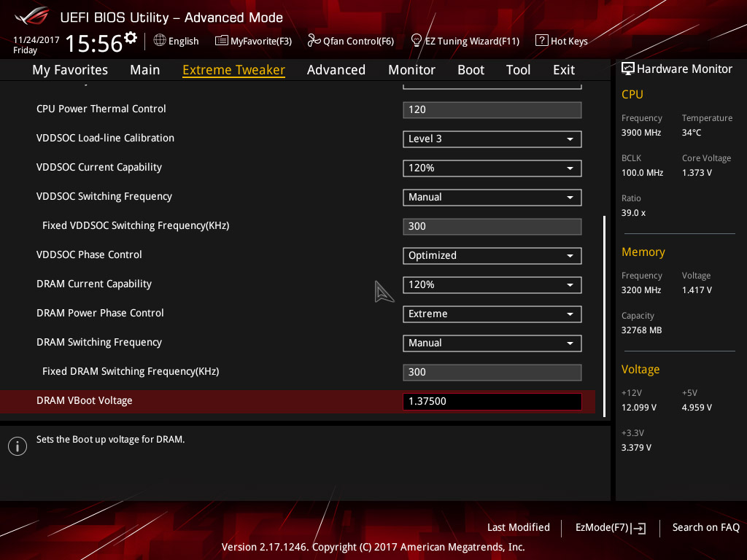Click the settings list vertical scrollbar
Image resolution: width=747 pixels, height=560 pixels.
tap(604, 316)
